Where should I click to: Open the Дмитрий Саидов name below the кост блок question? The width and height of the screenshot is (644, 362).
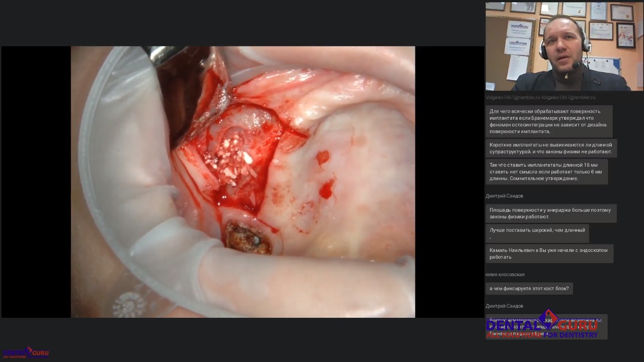point(504,306)
